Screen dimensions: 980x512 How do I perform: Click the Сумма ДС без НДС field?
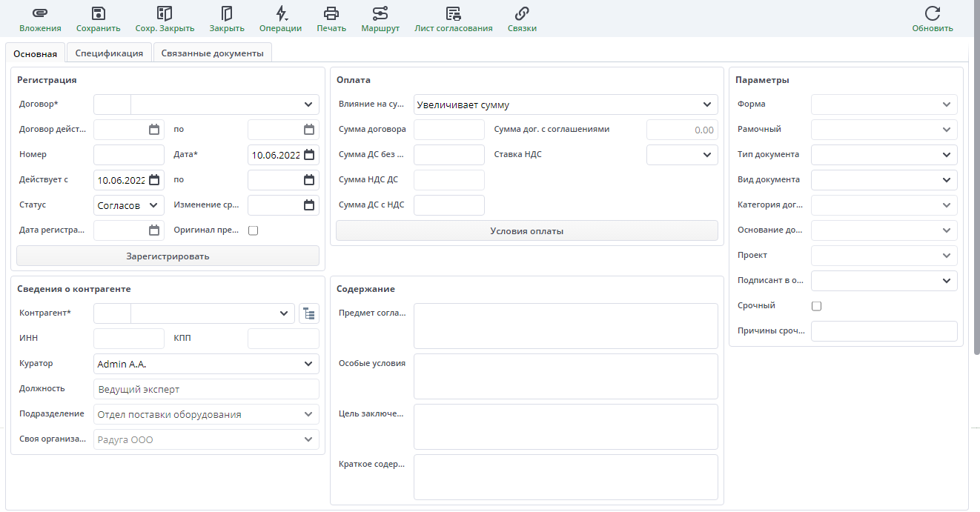point(449,155)
